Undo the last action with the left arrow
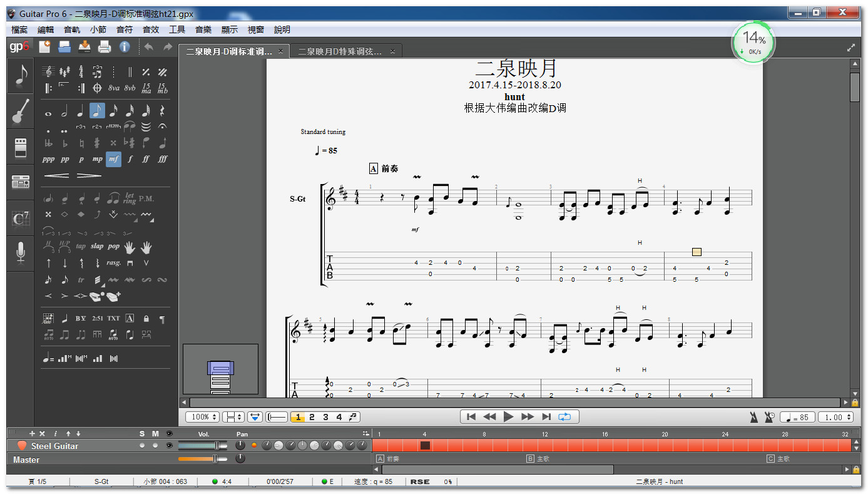868x494 pixels. (x=149, y=46)
